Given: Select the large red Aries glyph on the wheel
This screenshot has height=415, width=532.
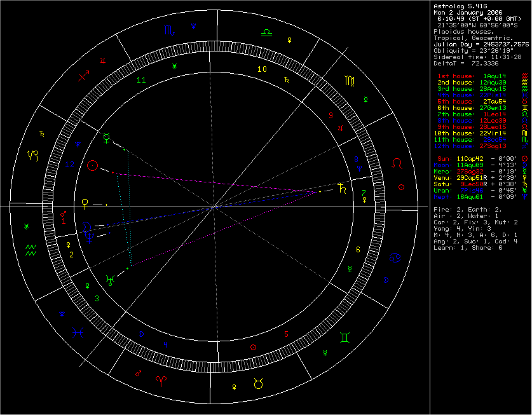Looking at the screenshot, I should (161, 381).
